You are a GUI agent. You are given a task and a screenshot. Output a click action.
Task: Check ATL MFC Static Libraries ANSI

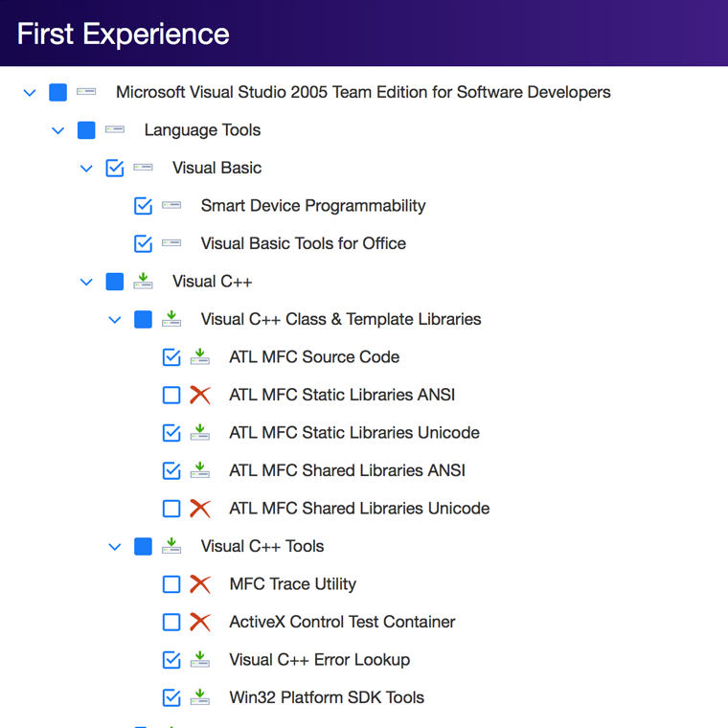171,395
